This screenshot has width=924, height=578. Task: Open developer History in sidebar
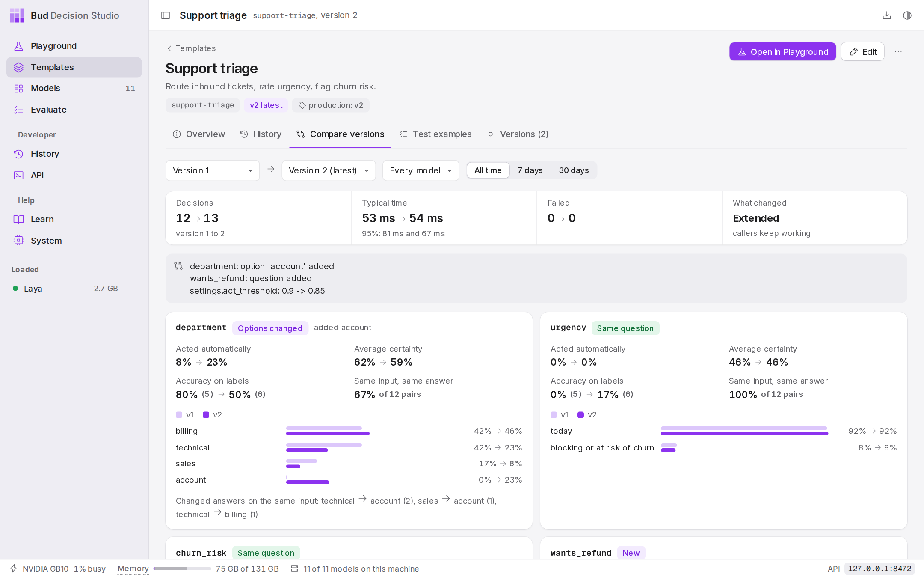[x=74, y=154]
